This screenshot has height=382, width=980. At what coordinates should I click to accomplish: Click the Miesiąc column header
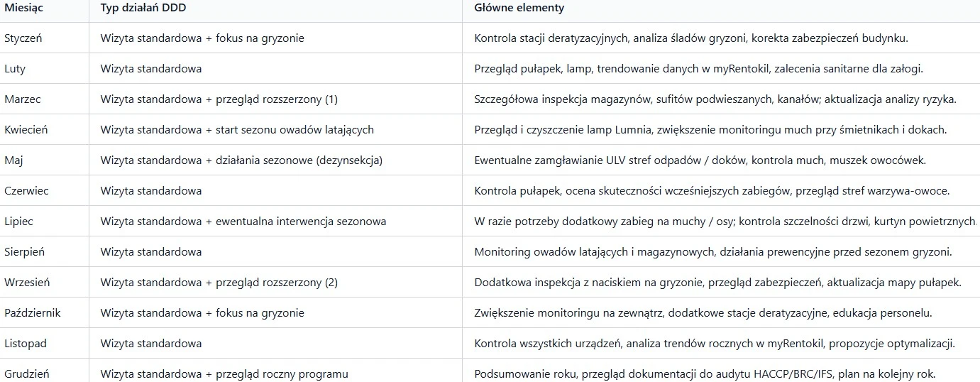tap(44, 8)
